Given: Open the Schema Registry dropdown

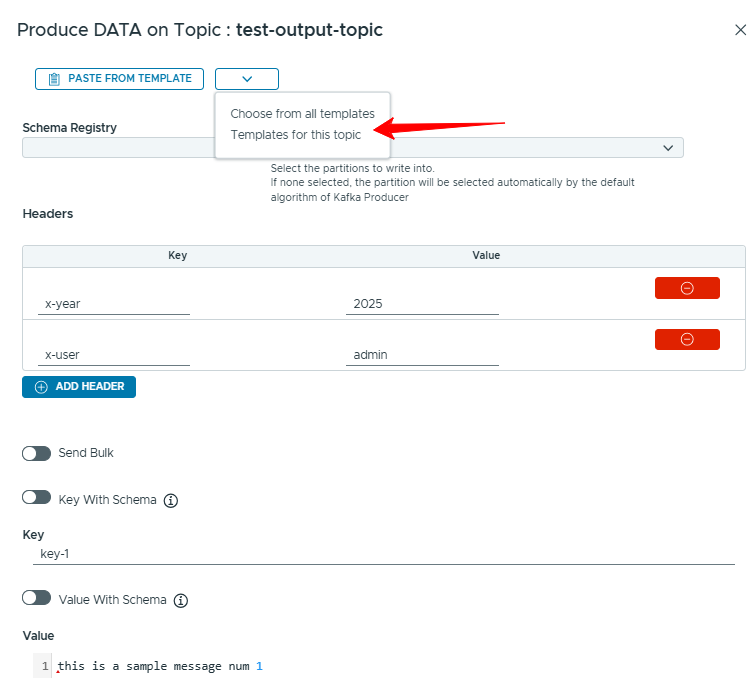Looking at the screenshot, I should (118, 148).
